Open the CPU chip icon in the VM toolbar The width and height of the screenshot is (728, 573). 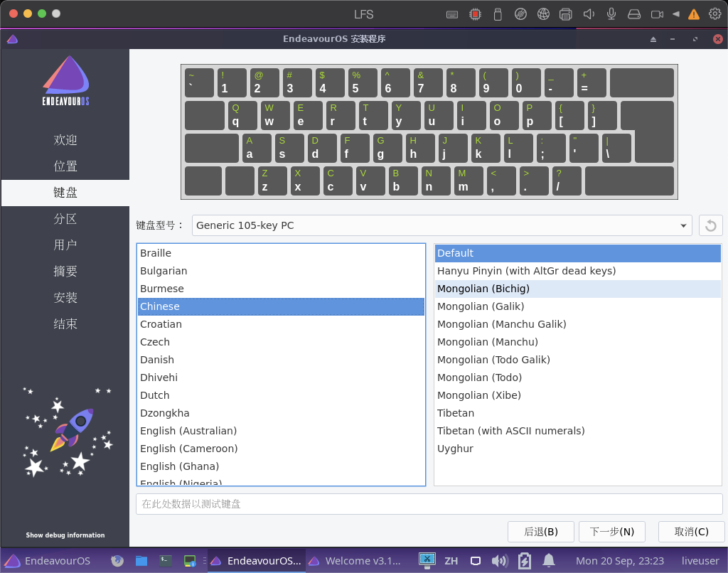[475, 14]
